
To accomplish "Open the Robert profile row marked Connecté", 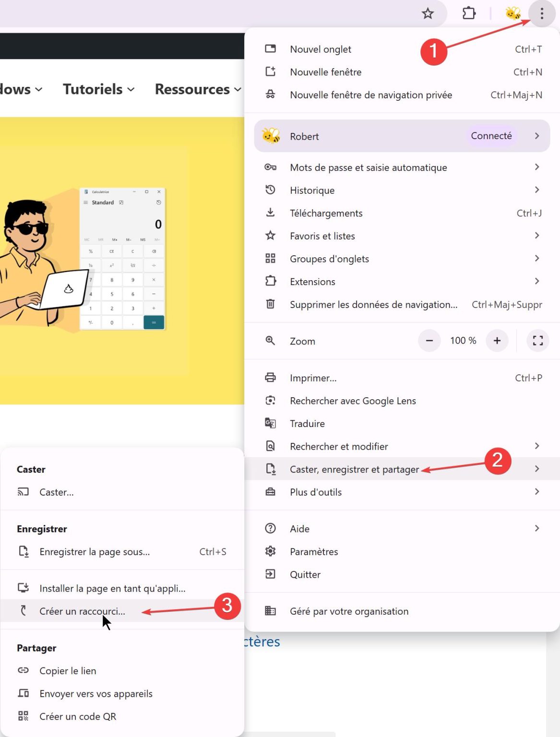I will click(402, 136).
